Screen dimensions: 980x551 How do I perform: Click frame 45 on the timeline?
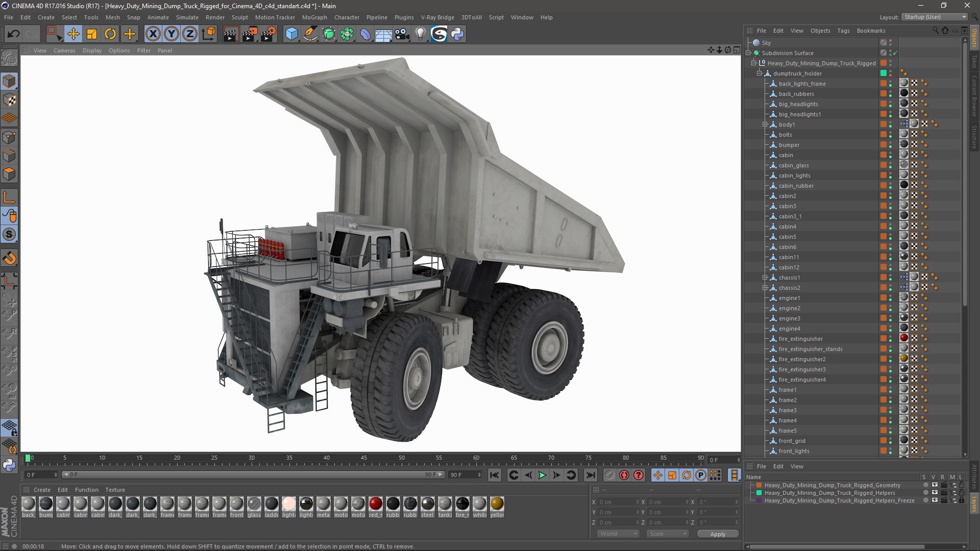tap(364, 458)
